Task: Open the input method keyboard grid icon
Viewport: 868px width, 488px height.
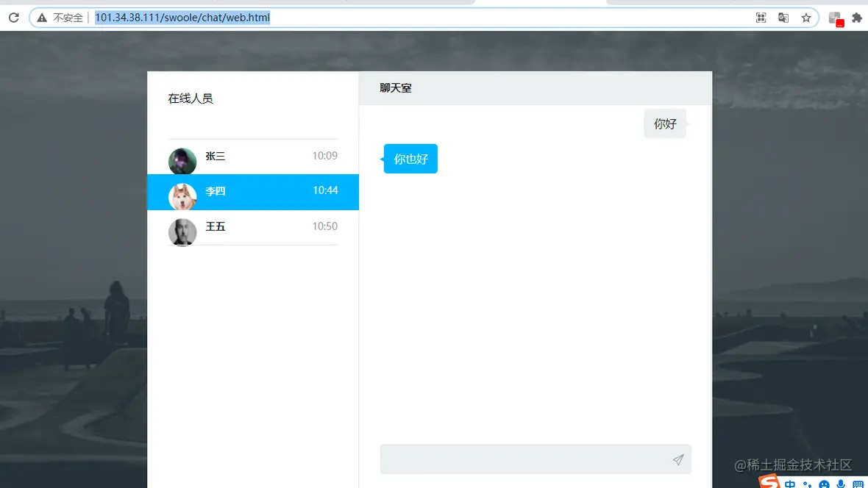Action: [x=858, y=484]
